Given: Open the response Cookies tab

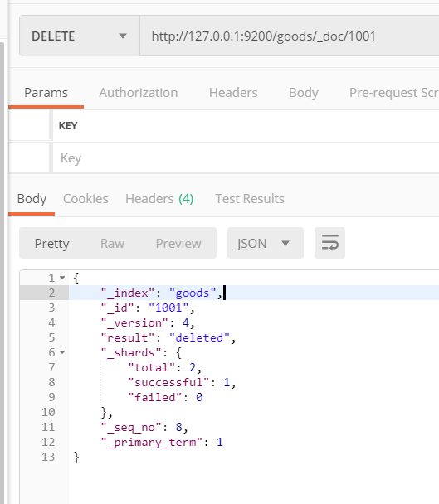Looking at the screenshot, I should click(x=85, y=199).
